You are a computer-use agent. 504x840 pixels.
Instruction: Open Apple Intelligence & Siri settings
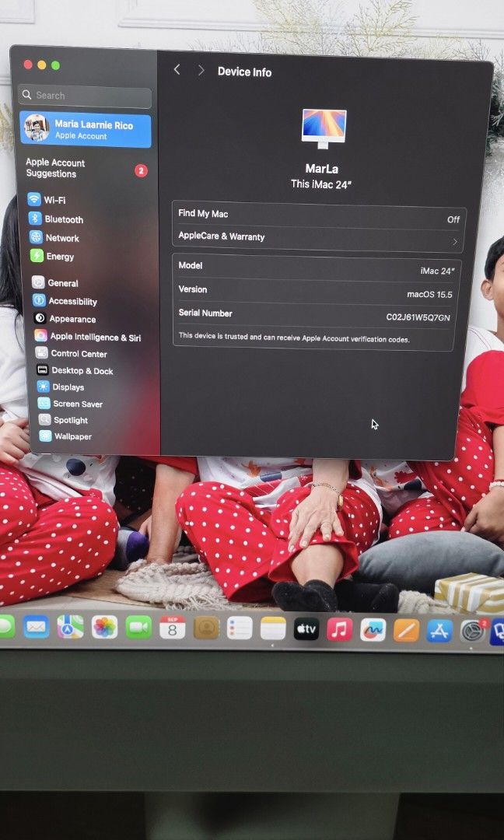coord(88,337)
